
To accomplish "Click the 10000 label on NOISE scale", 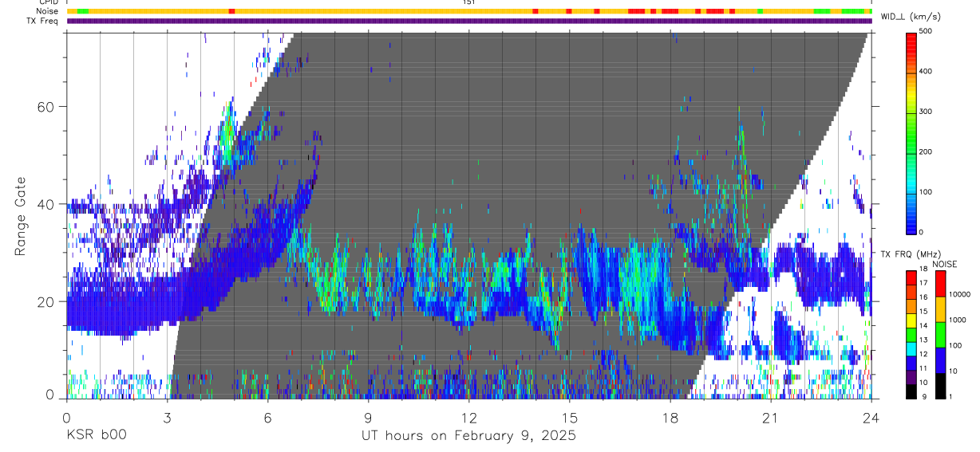I will tap(958, 294).
